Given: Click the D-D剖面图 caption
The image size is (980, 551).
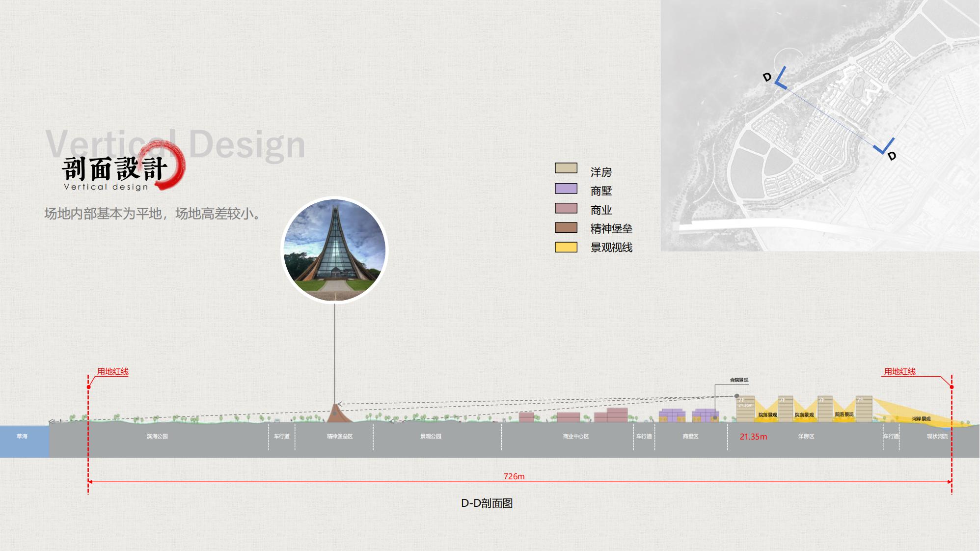Looking at the screenshot, I should (487, 503).
